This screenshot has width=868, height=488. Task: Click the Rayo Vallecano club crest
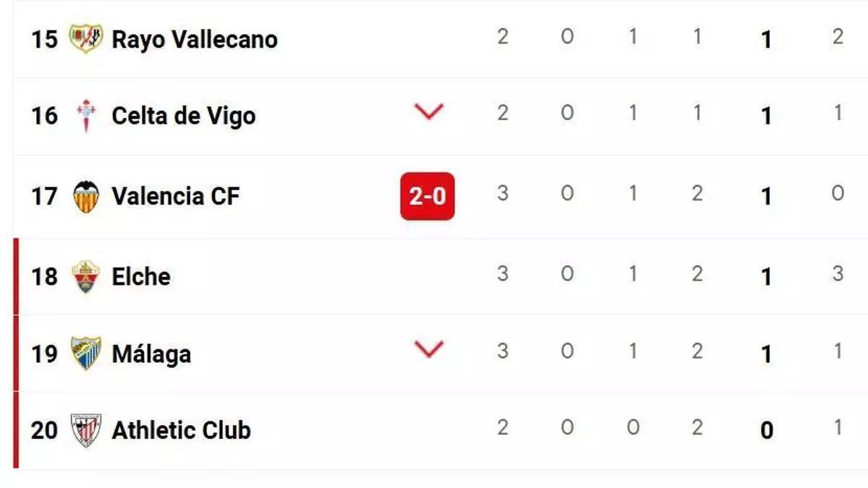(86, 38)
